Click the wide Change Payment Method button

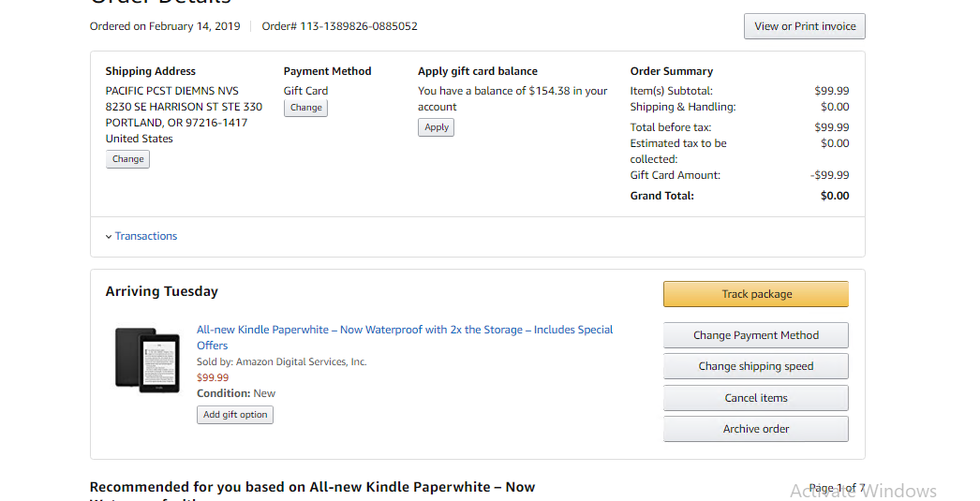(755, 335)
